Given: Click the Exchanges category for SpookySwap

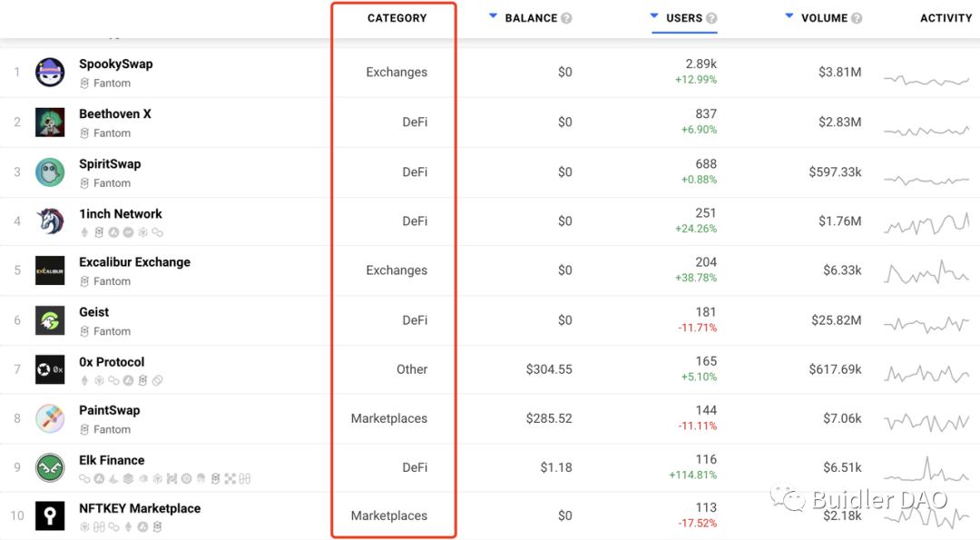Looking at the screenshot, I should (x=397, y=73).
